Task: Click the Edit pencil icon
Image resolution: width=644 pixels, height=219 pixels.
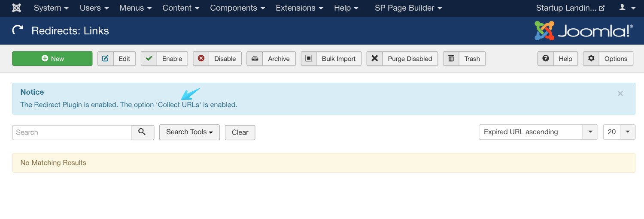Action: click(105, 59)
